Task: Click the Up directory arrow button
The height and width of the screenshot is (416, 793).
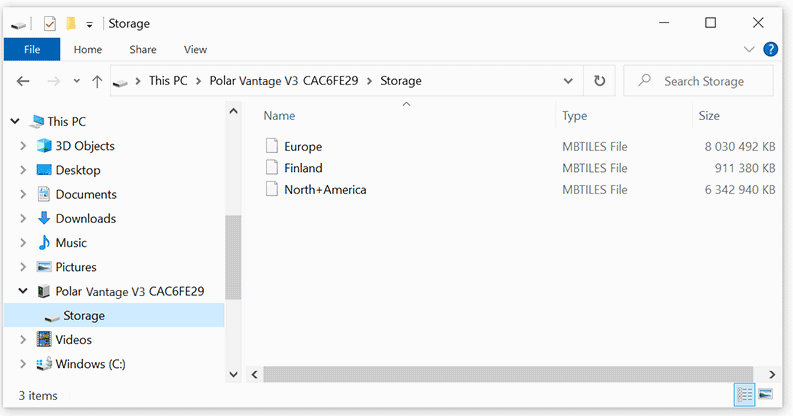Action: click(x=97, y=81)
